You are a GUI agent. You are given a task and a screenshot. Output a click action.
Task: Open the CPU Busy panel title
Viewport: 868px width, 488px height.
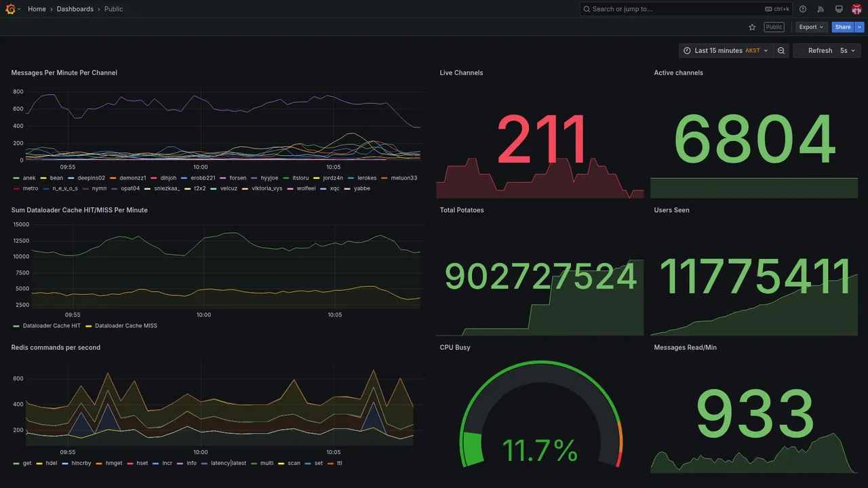pyautogui.click(x=455, y=348)
